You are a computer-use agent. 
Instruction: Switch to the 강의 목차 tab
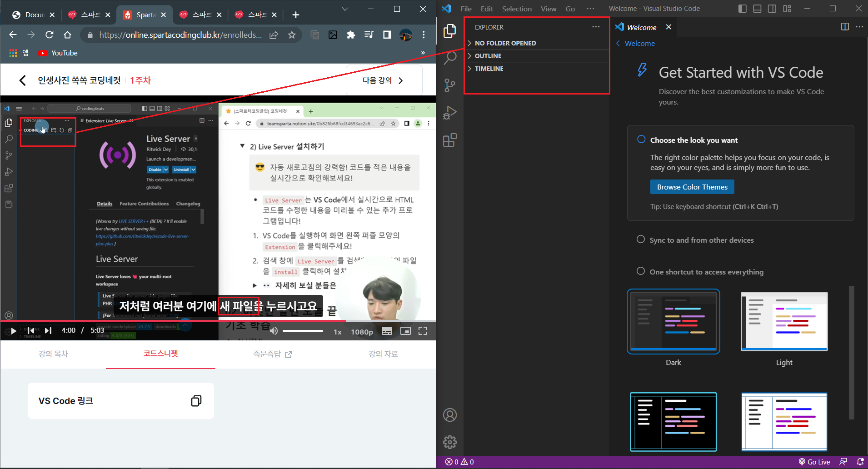click(53, 354)
